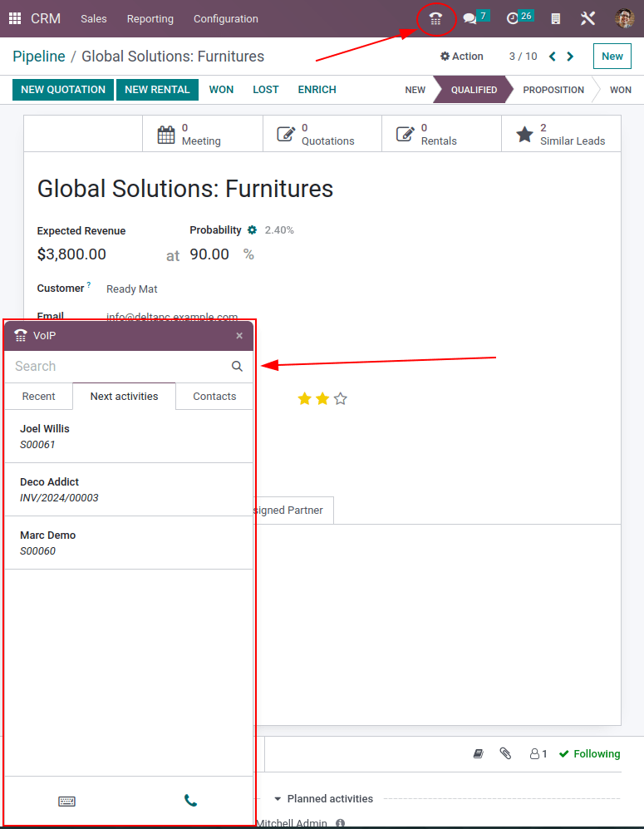Open the Action menu
The image size is (644, 829).
tap(462, 56)
